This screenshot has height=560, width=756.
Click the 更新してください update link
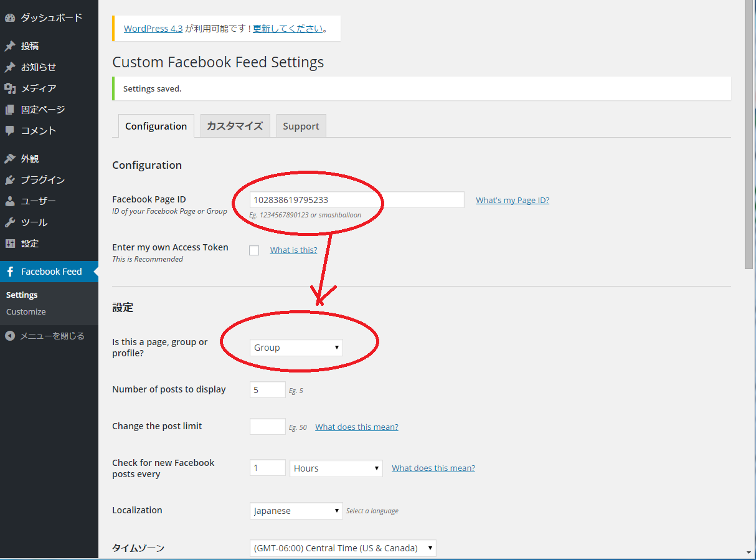click(288, 29)
